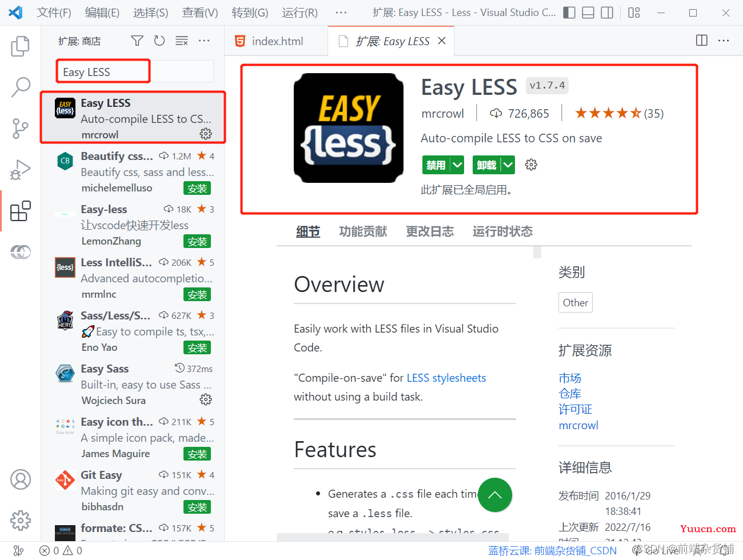Screen dimensions: 743x560
Task: Filter extensions with the funnel icon
Action: tap(137, 41)
